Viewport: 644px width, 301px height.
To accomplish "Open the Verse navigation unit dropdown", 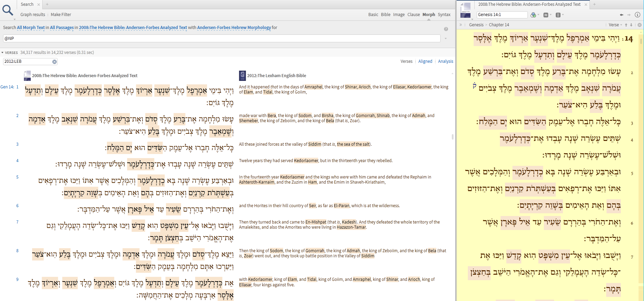I will [615, 25].
